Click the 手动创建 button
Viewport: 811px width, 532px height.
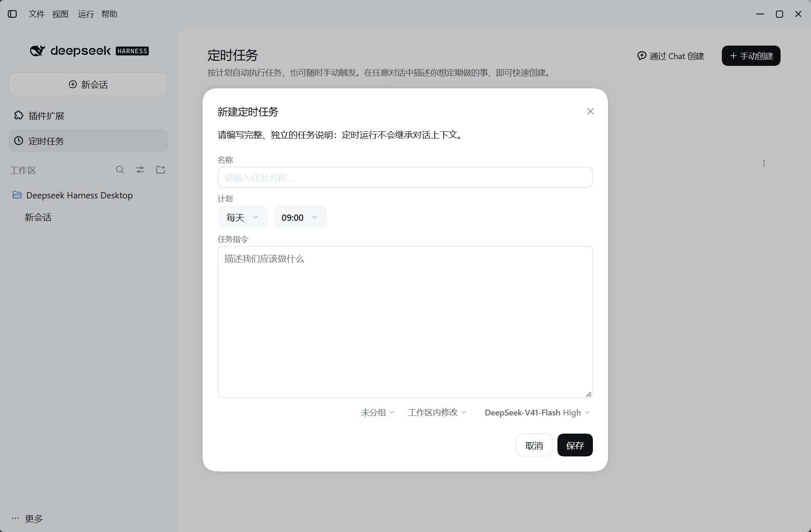(x=751, y=56)
